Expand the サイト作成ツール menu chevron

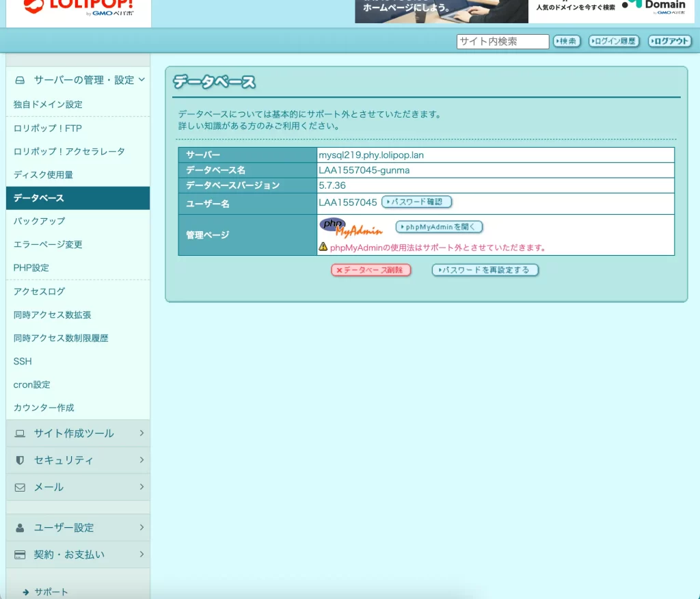tap(142, 433)
